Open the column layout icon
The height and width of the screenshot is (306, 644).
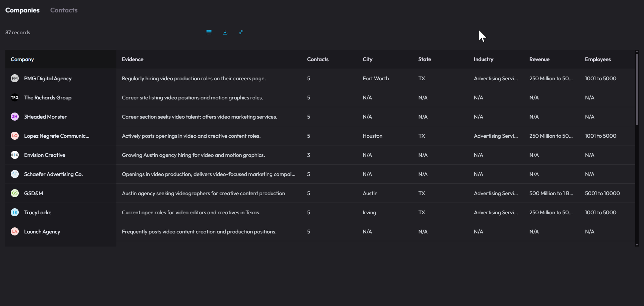tap(209, 32)
